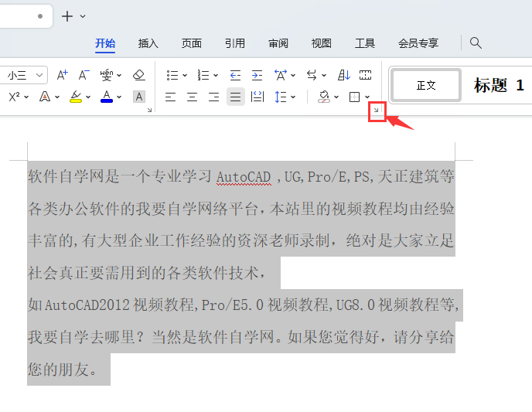Clear formatting with the eraser icon
The width and height of the screenshot is (532, 412).
[138, 75]
